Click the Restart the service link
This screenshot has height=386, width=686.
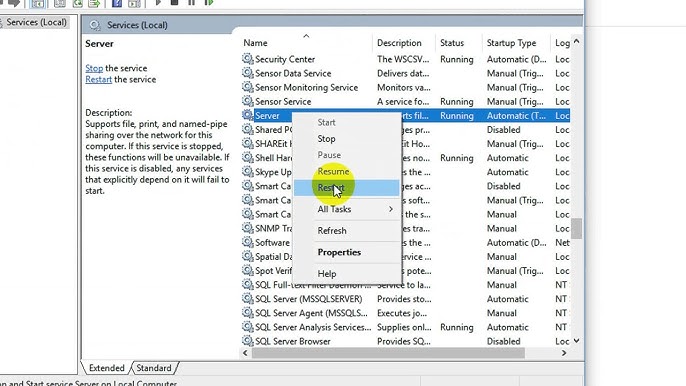[98, 80]
